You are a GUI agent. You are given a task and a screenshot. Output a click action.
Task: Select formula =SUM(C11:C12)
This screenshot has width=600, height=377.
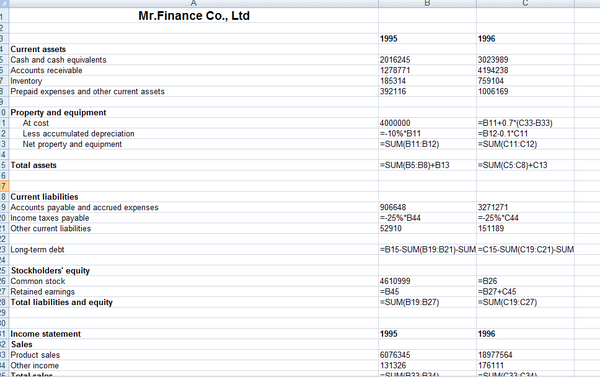click(508, 144)
